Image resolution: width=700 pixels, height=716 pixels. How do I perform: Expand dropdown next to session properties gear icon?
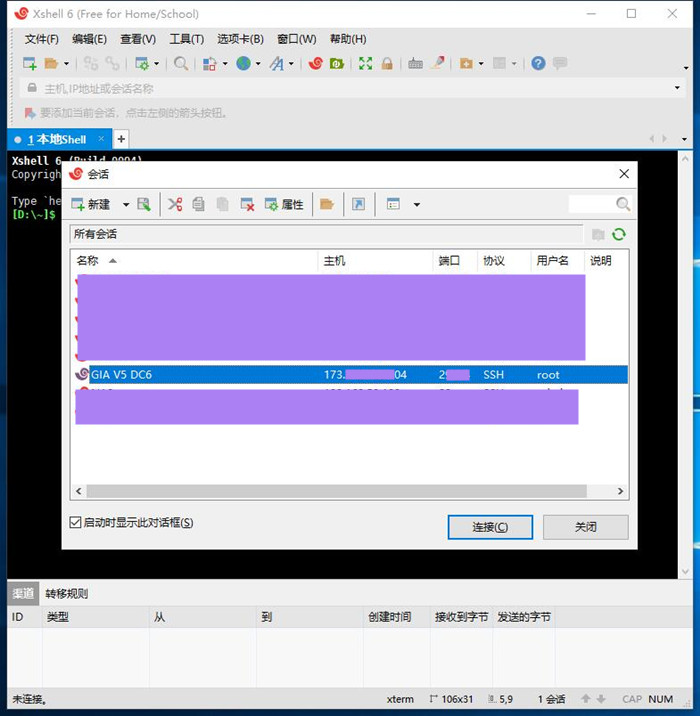(157, 63)
